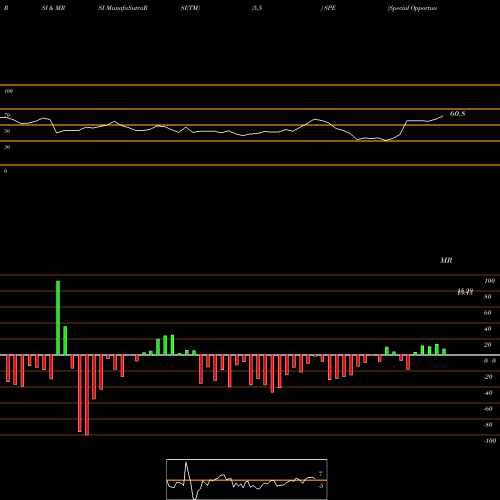Click the 30 level label on RSI axis
Screen dimensions: 500x500
[7, 147]
